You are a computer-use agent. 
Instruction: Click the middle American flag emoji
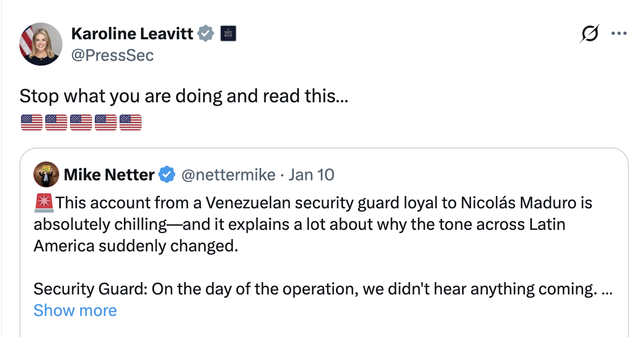point(81,122)
